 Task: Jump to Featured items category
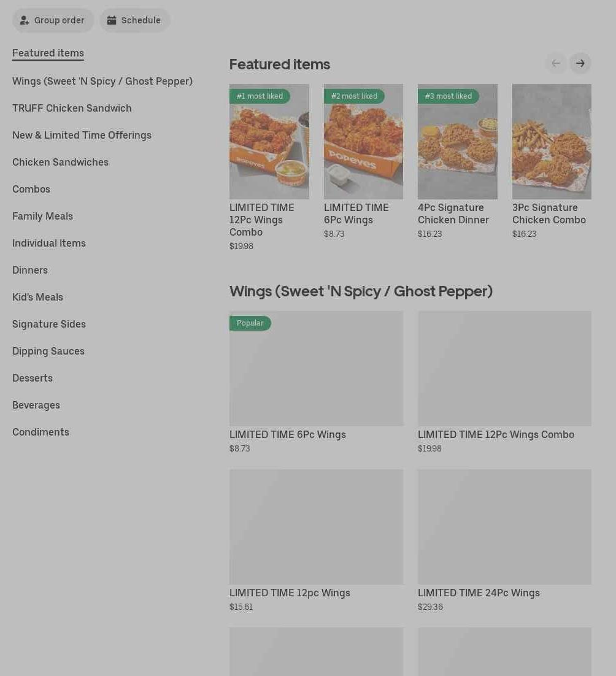[x=48, y=53]
